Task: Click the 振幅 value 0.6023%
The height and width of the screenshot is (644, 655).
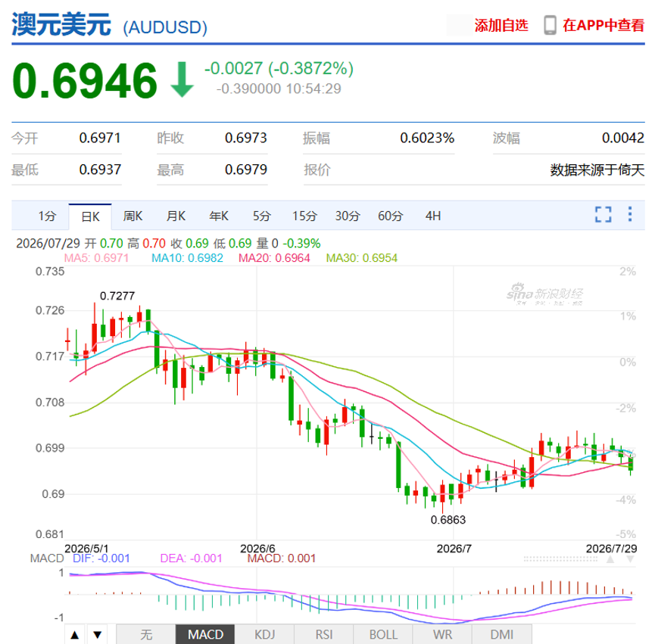Action: [427, 138]
